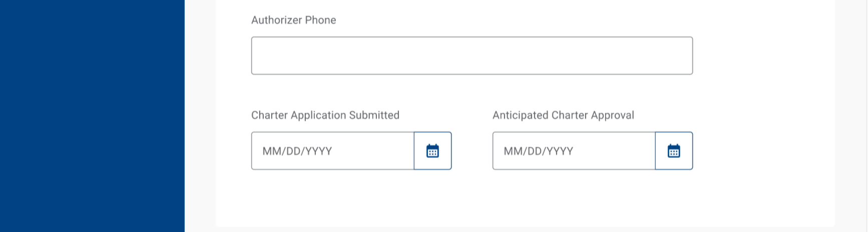Open the Charter Application Submitted calendar picker
868x232 pixels.
pyautogui.click(x=432, y=151)
